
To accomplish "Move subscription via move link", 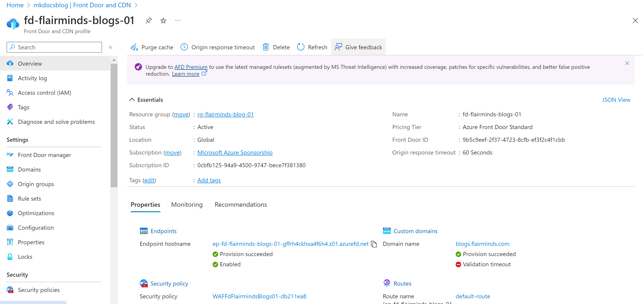I will click(172, 152).
